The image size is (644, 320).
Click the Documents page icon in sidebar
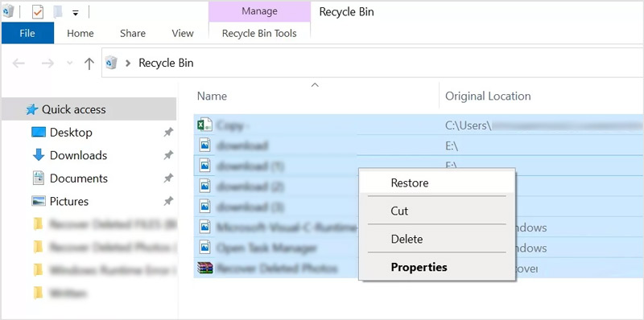[x=39, y=178]
